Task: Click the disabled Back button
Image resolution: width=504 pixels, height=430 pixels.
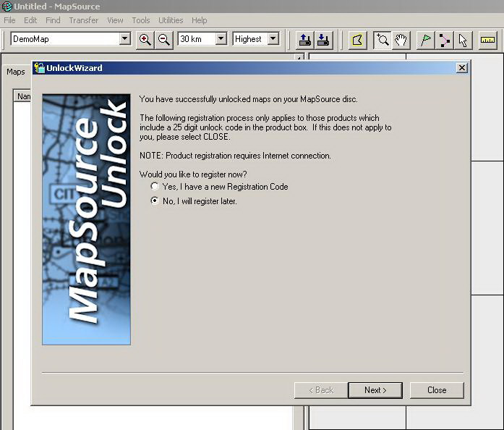Action: tap(321, 390)
